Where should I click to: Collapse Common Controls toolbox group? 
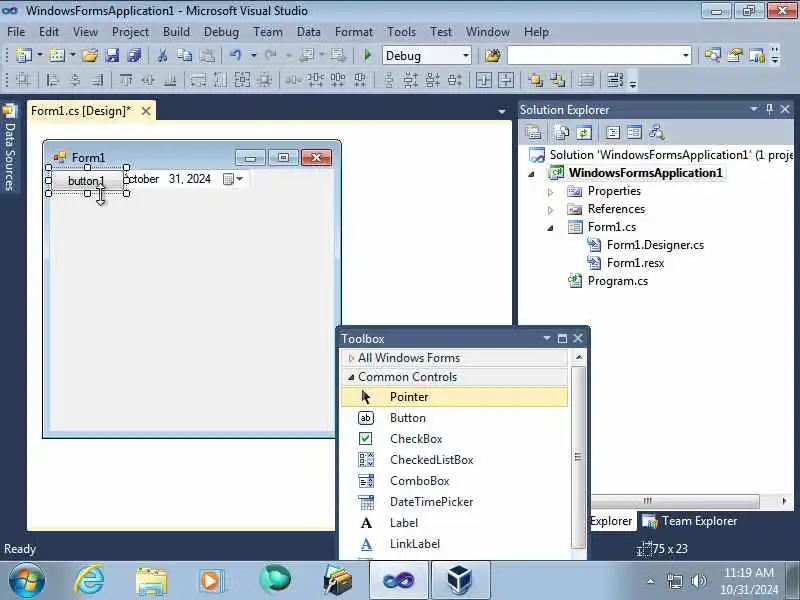(x=351, y=378)
